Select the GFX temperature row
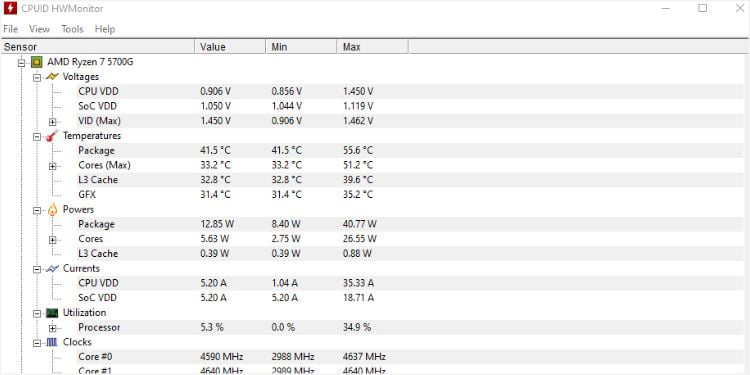The height and width of the screenshot is (375, 750). pyautogui.click(x=410, y=195)
